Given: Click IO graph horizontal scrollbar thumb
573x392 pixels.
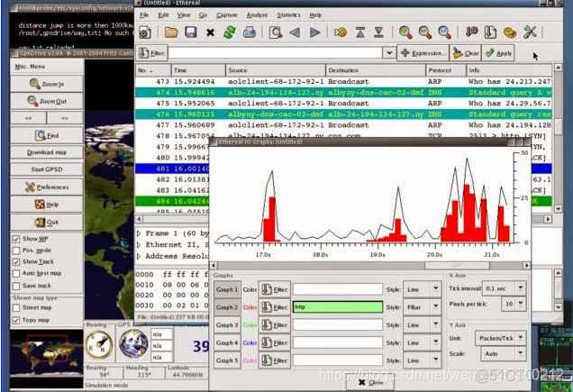Looking at the screenshot, I should (457, 266).
